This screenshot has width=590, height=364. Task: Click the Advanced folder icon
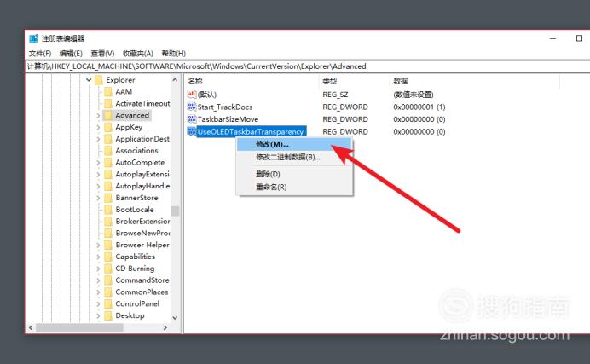click(x=108, y=115)
